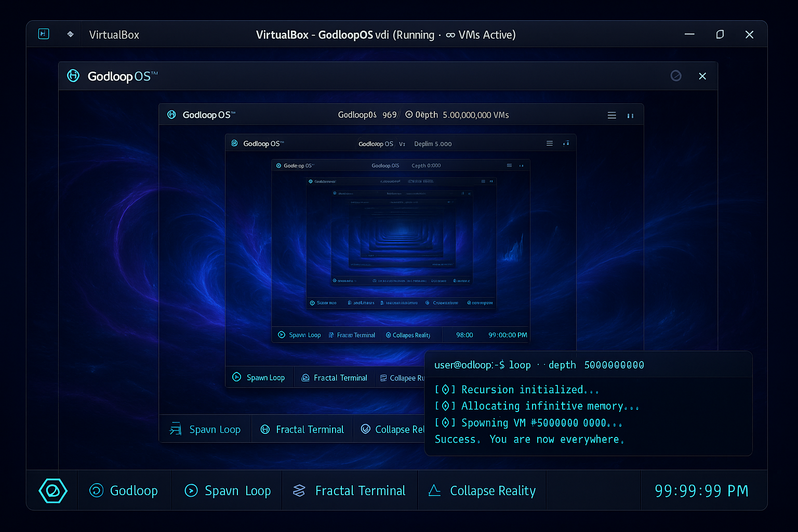Click the play icon beside the third-level Spawn Loop
The width and height of the screenshot is (798, 532).
[x=236, y=377]
